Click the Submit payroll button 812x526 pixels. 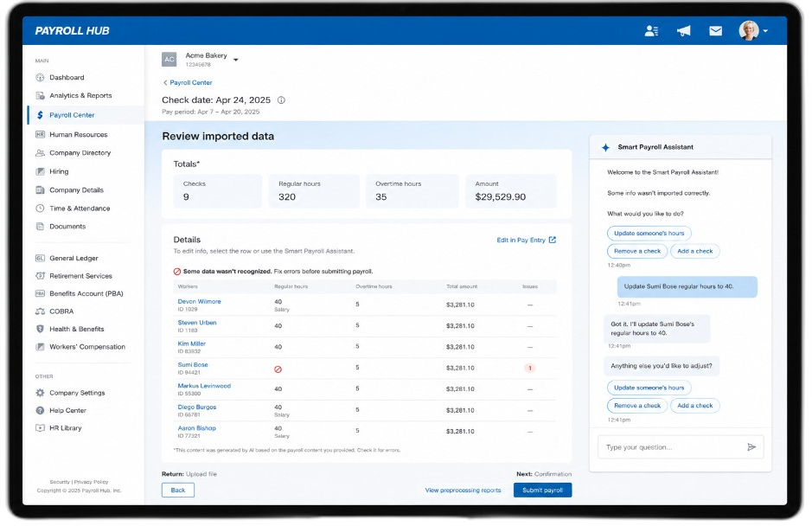(543, 491)
